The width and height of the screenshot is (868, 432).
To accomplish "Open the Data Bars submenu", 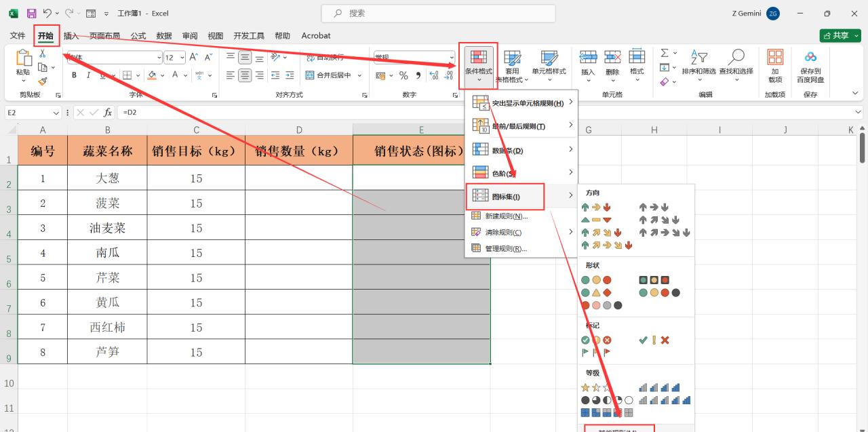I will tap(521, 150).
